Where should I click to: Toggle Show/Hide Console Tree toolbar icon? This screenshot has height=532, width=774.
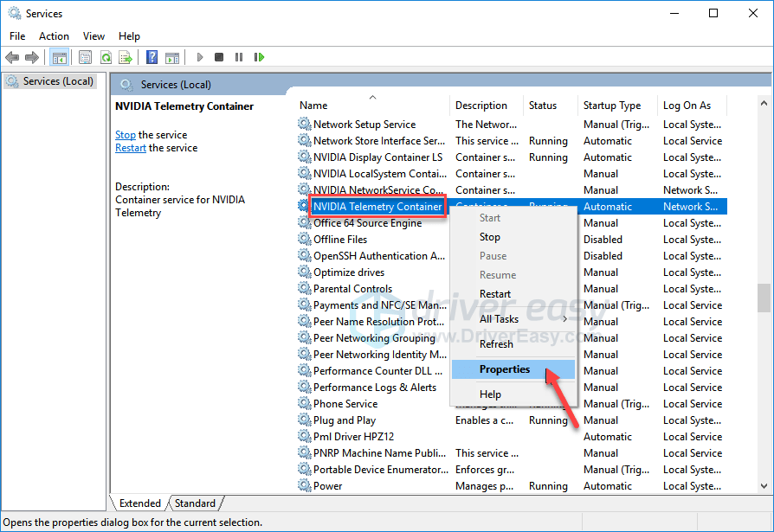(60, 57)
